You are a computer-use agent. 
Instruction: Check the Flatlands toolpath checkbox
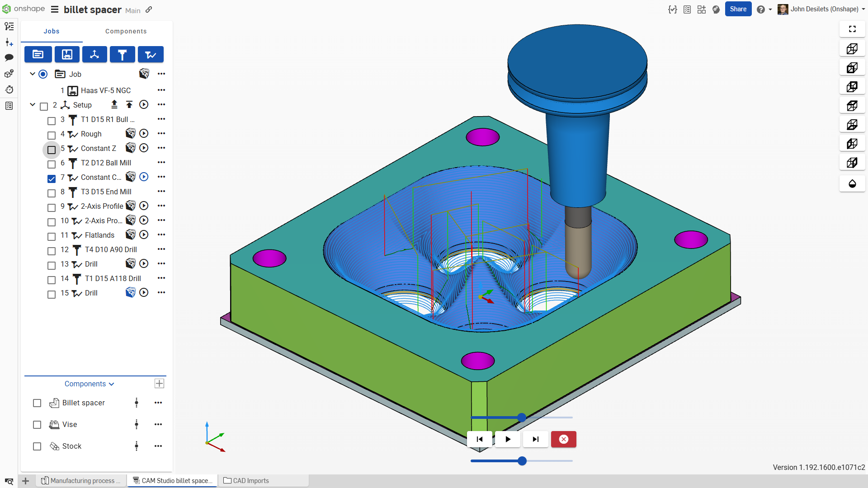[52, 236]
